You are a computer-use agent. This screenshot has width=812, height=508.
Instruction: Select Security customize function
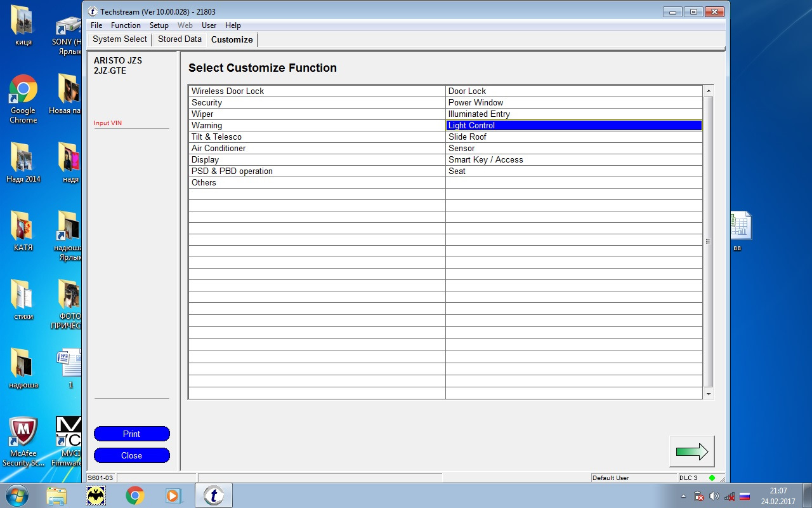pos(317,102)
